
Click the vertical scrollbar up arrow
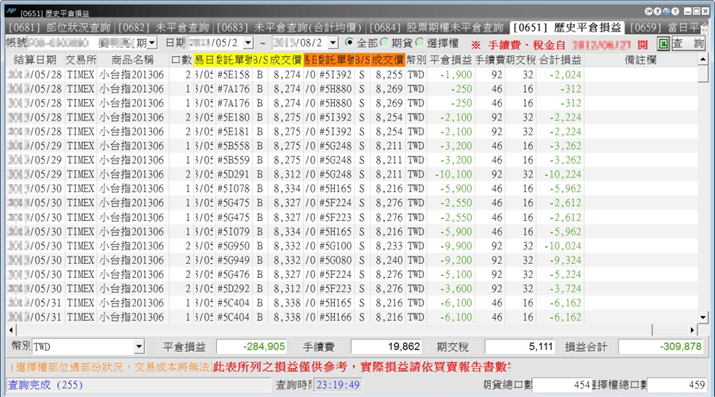point(703,59)
